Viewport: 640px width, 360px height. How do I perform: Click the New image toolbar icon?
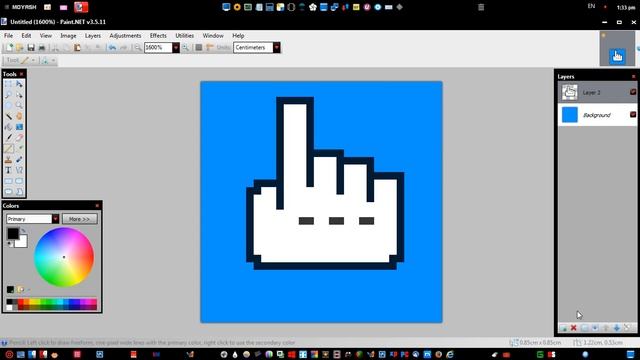coord(9,47)
